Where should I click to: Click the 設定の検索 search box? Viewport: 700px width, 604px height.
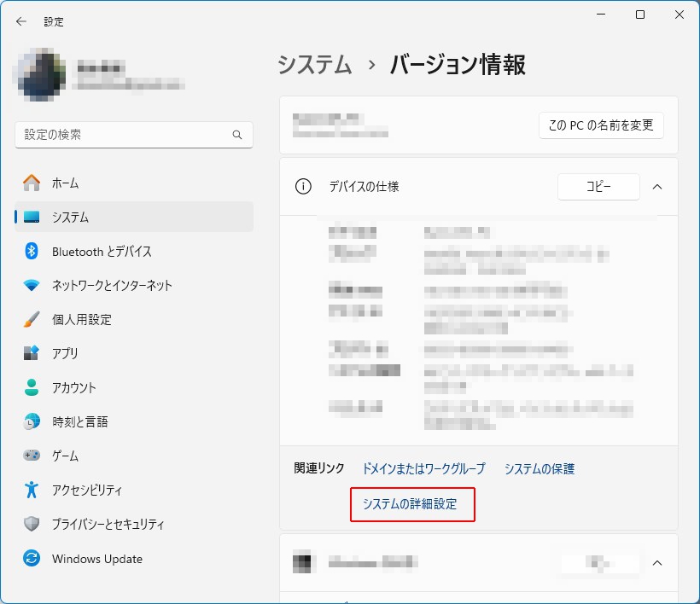pos(124,135)
